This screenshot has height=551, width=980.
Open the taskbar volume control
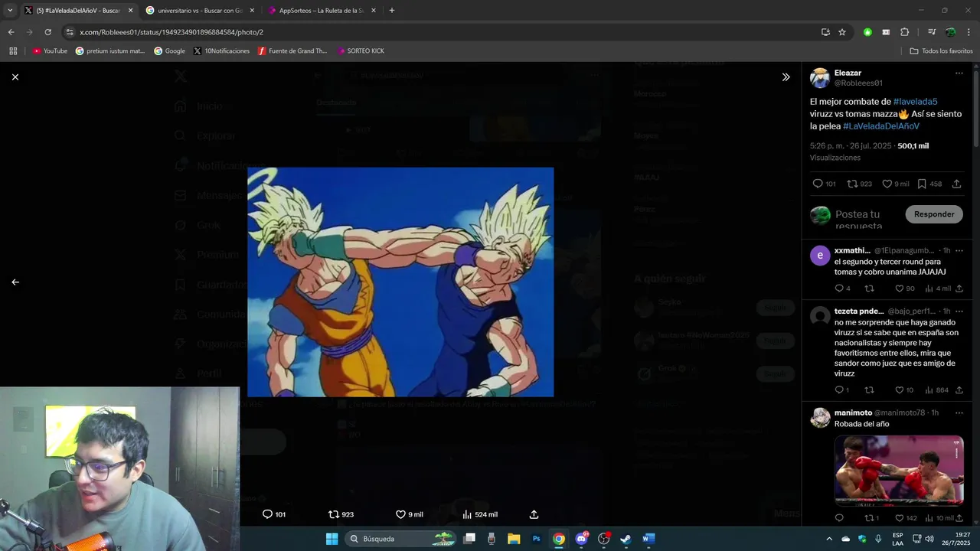click(929, 539)
